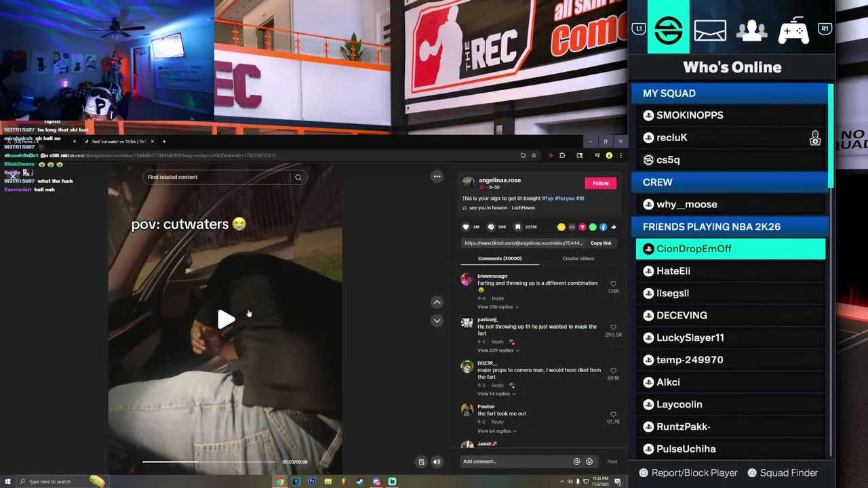
Task: Open the emoji picker in comment box
Action: (x=589, y=462)
